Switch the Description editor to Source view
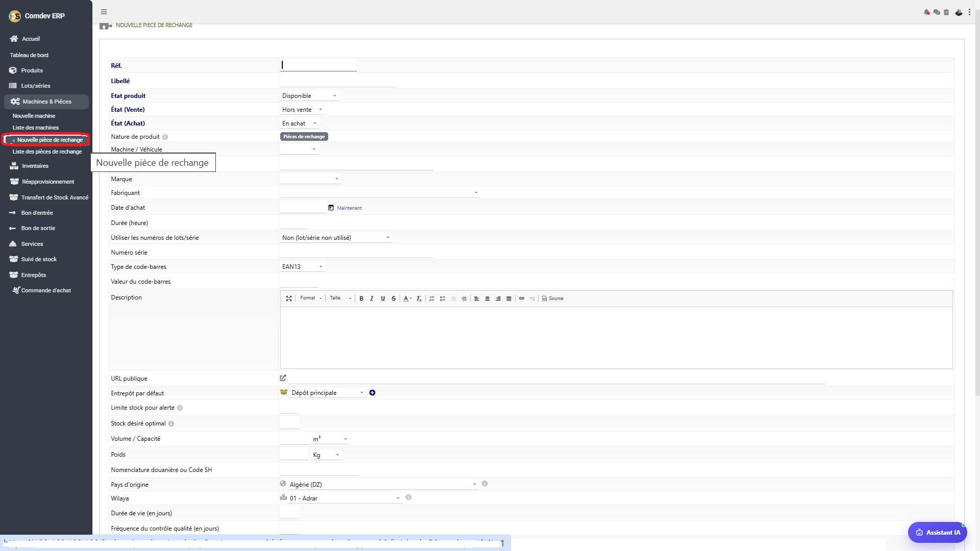 coord(553,298)
